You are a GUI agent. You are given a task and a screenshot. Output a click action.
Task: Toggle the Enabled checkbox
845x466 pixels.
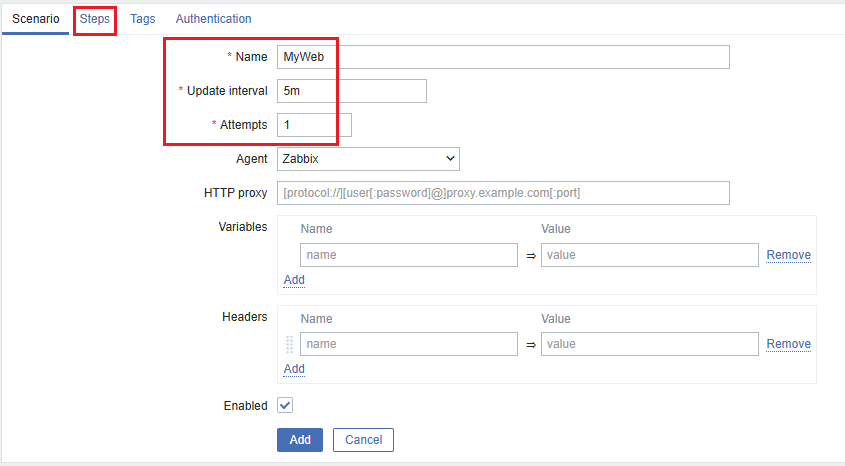(x=285, y=406)
